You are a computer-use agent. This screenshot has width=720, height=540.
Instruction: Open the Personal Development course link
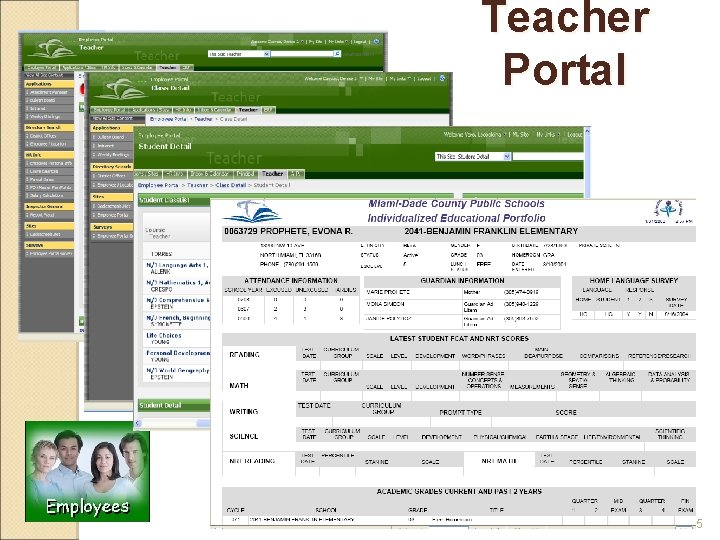click(x=178, y=353)
